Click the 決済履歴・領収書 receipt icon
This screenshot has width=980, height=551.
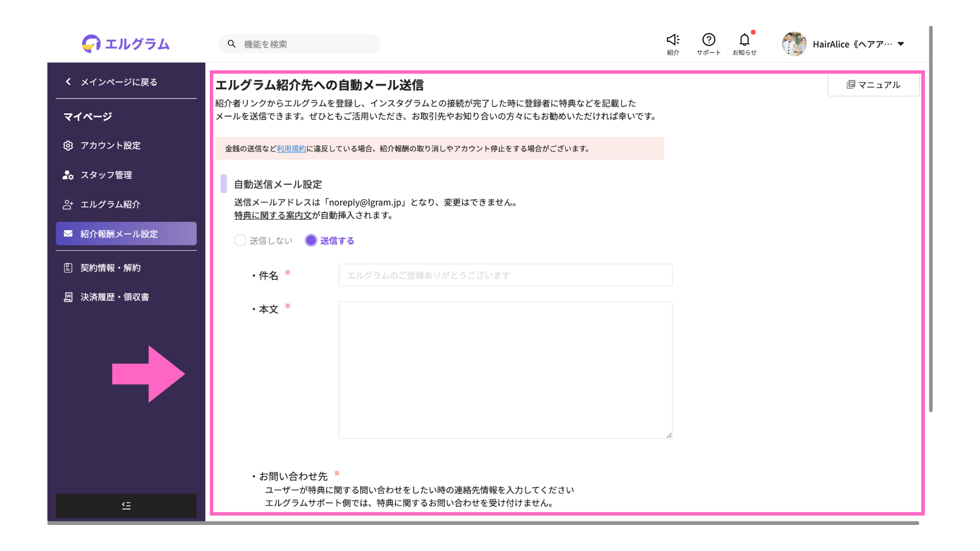[68, 297]
